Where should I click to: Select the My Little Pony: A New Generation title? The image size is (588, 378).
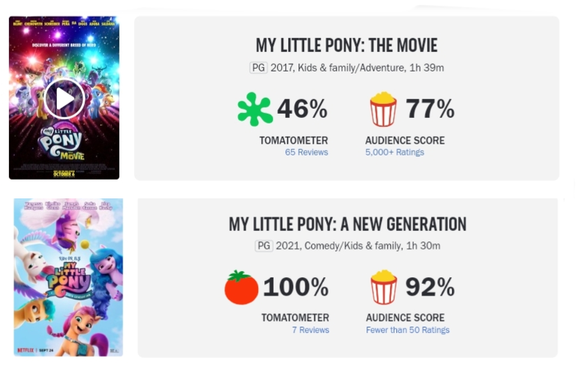point(347,224)
